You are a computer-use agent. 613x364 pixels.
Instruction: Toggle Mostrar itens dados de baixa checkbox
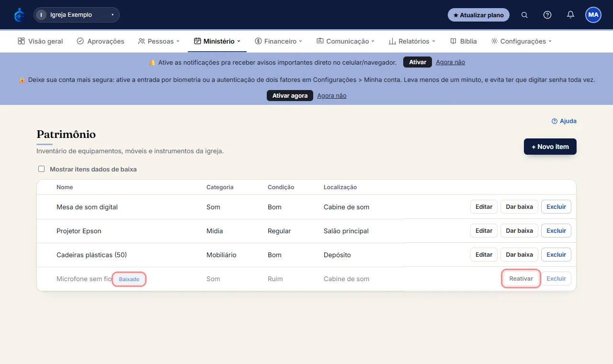(x=41, y=169)
